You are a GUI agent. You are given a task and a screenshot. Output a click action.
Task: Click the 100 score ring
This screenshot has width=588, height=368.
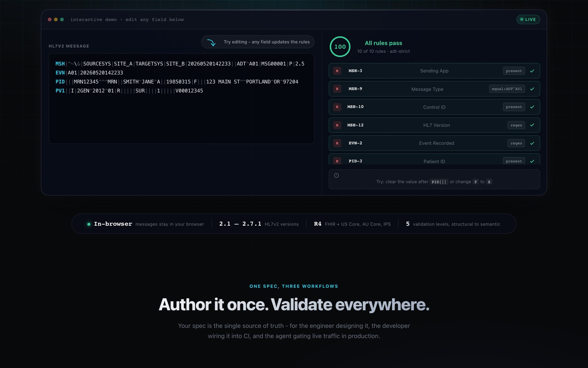340,47
